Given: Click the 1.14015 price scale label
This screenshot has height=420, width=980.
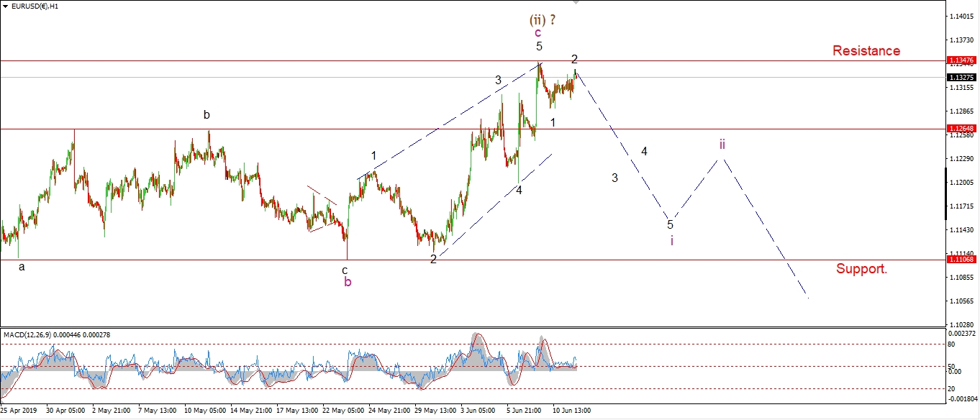Looking at the screenshot, I should (961, 15).
